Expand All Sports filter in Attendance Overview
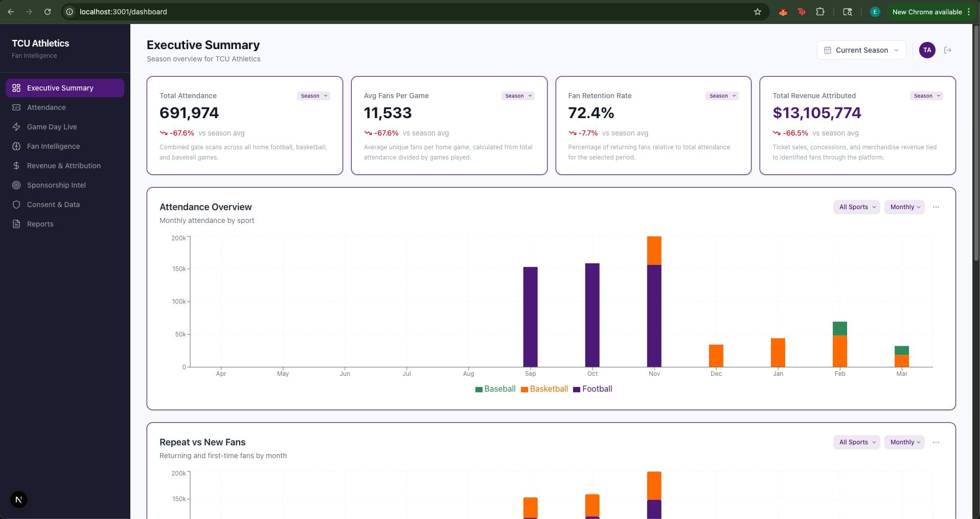The image size is (980, 519). [x=857, y=207]
